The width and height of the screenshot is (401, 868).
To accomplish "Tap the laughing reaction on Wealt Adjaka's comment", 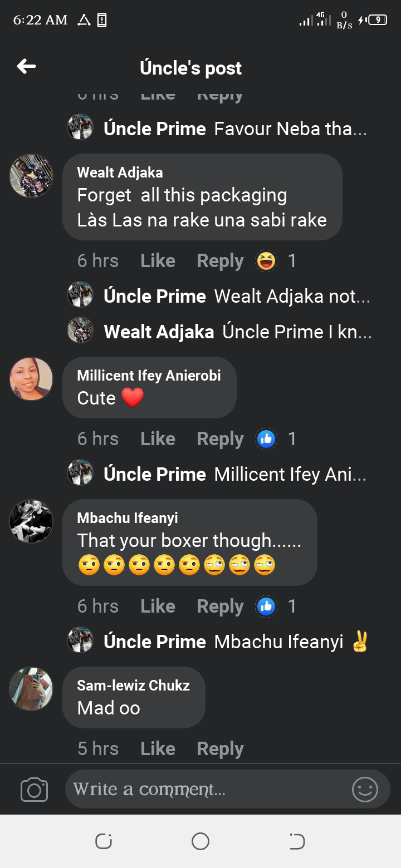I will 266,260.
